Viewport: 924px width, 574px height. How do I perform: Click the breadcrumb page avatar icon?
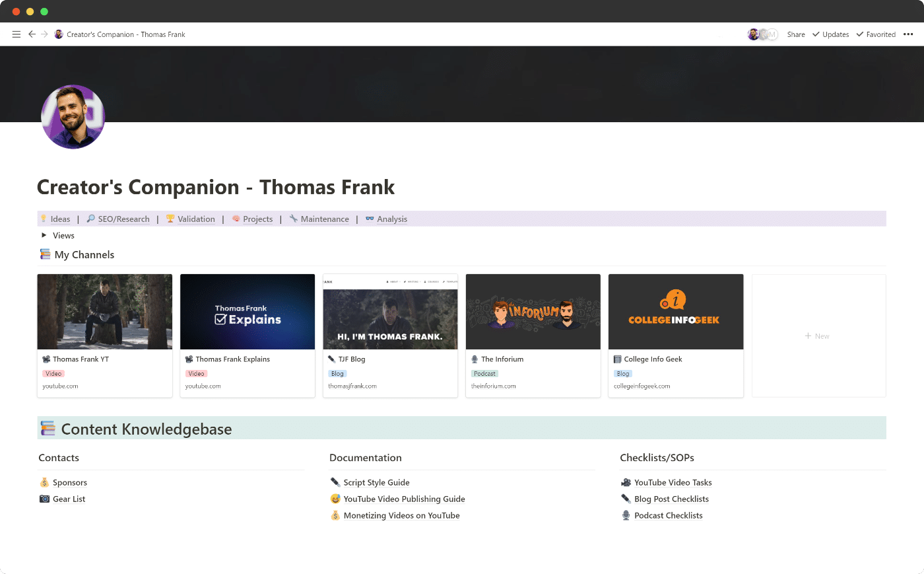tap(59, 34)
